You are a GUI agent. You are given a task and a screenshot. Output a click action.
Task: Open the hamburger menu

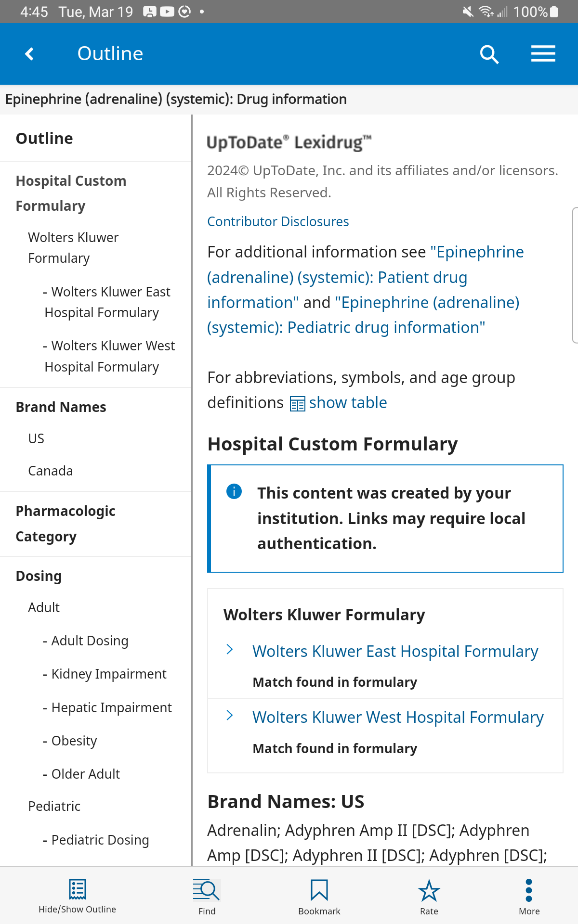pyautogui.click(x=543, y=54)
